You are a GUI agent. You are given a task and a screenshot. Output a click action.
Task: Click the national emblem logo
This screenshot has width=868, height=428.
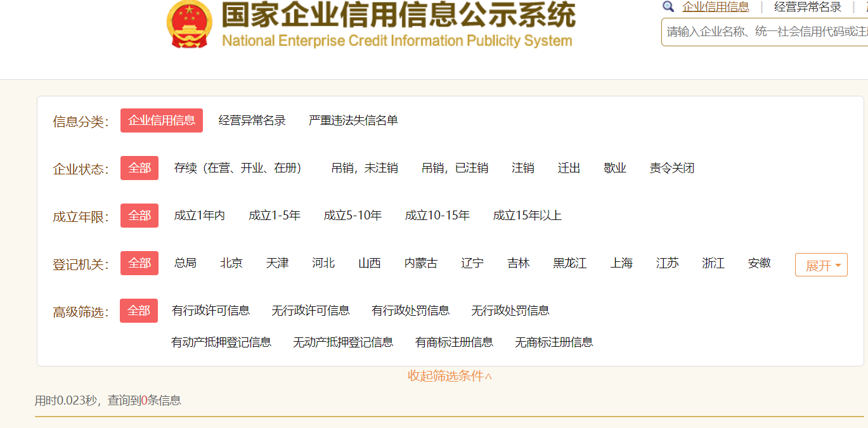pos(189,24)
